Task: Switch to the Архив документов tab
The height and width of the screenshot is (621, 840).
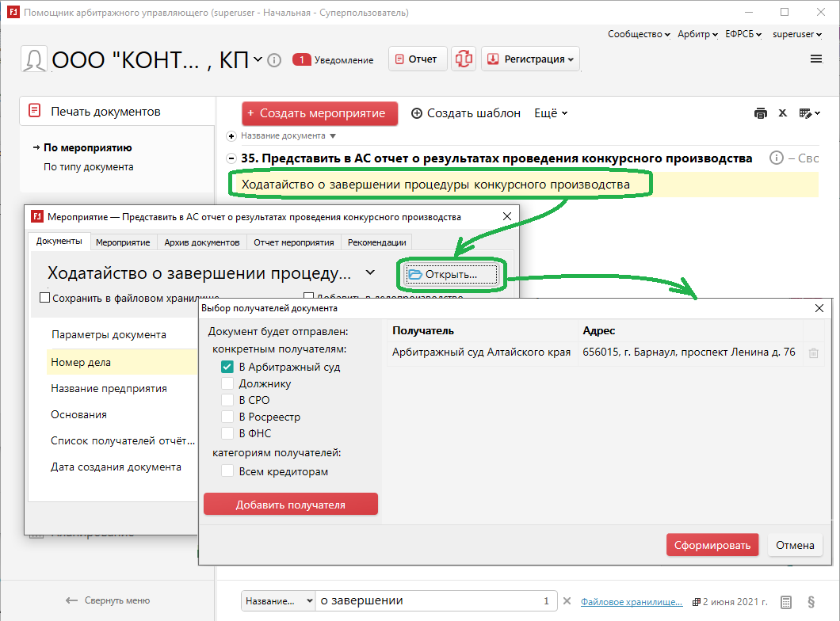Action: [x=201, y=242]
